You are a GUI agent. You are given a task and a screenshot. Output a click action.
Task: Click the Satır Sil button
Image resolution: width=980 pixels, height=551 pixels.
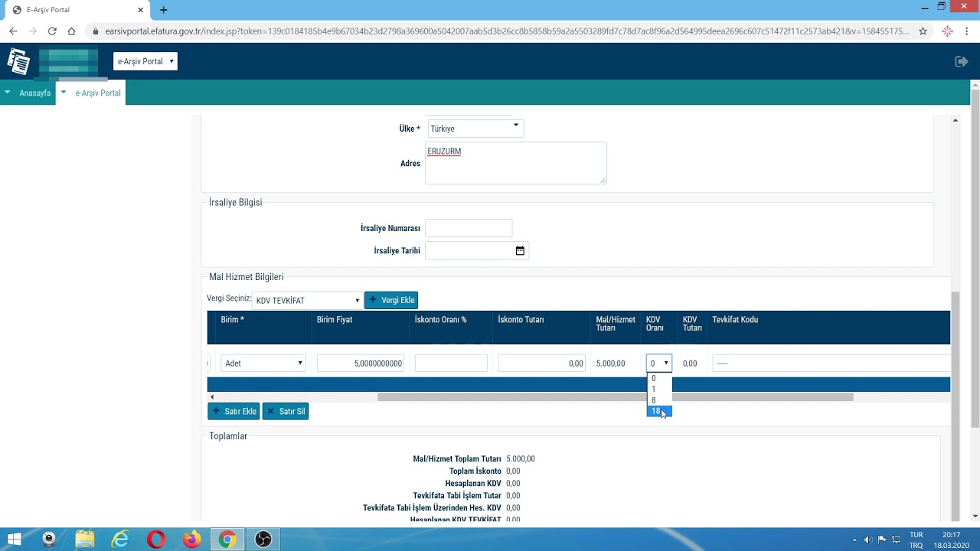(286, 411)
